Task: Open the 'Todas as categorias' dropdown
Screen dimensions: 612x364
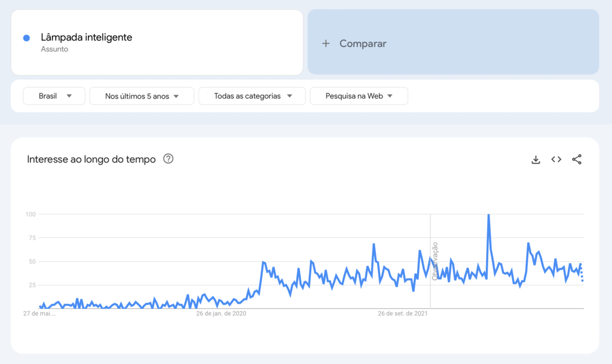Action: point(252,96)
